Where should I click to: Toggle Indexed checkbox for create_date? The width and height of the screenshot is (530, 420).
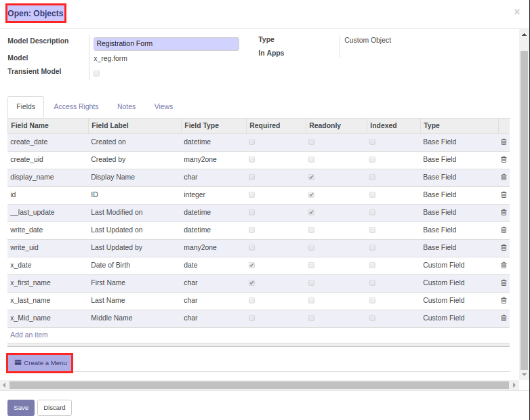click(372, 142)
